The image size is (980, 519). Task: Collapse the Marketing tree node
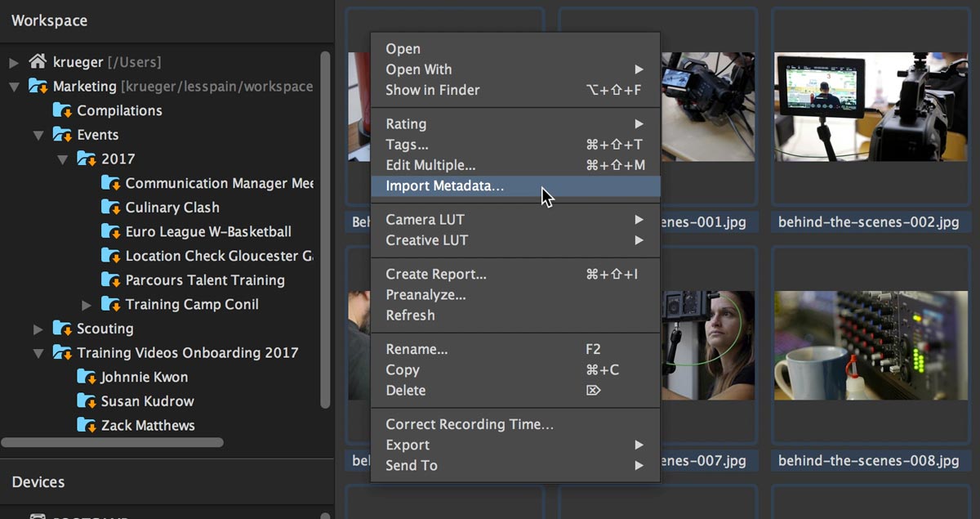coord(14,87)
